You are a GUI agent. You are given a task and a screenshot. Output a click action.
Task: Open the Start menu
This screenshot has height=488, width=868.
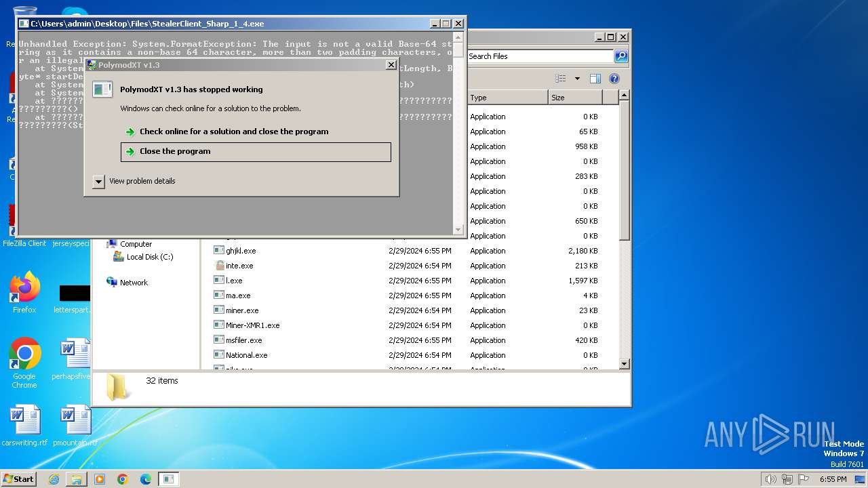(x=18, y=479)
